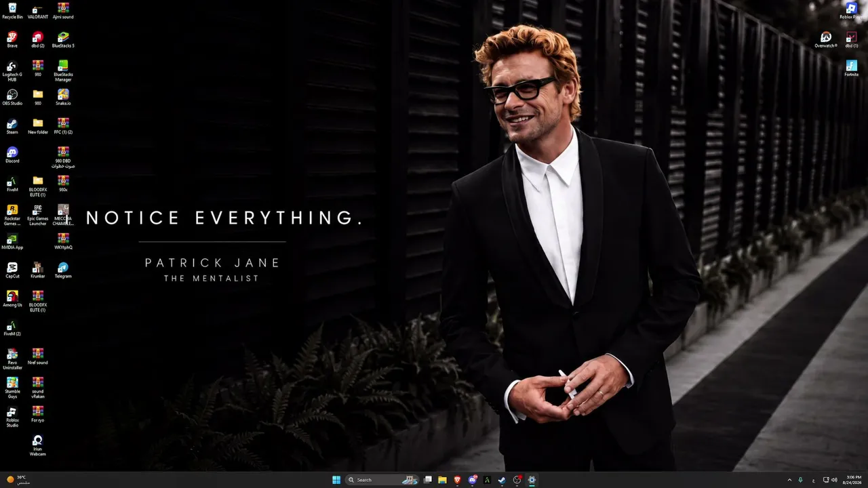Launch the FiveM desktop shortcut

pyautogui.click(x=12, y=184)
